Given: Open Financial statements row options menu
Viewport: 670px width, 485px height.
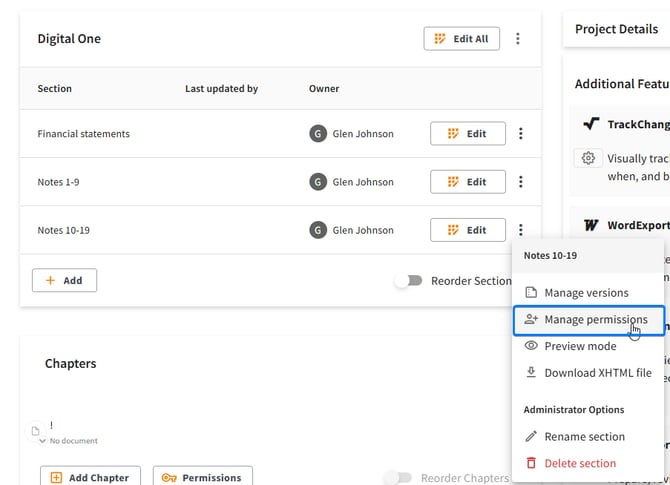Looking at the screenshot, I should click(x=520, y=134).
